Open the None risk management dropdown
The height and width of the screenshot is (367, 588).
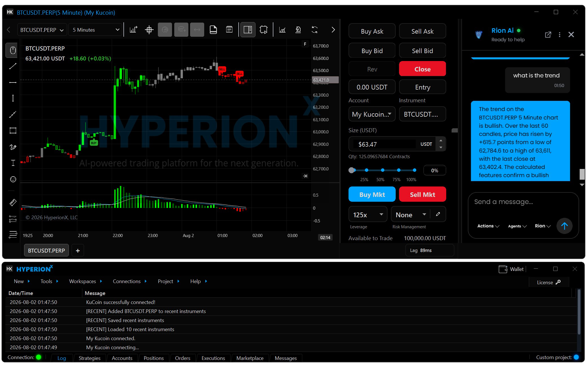[411, 215]
